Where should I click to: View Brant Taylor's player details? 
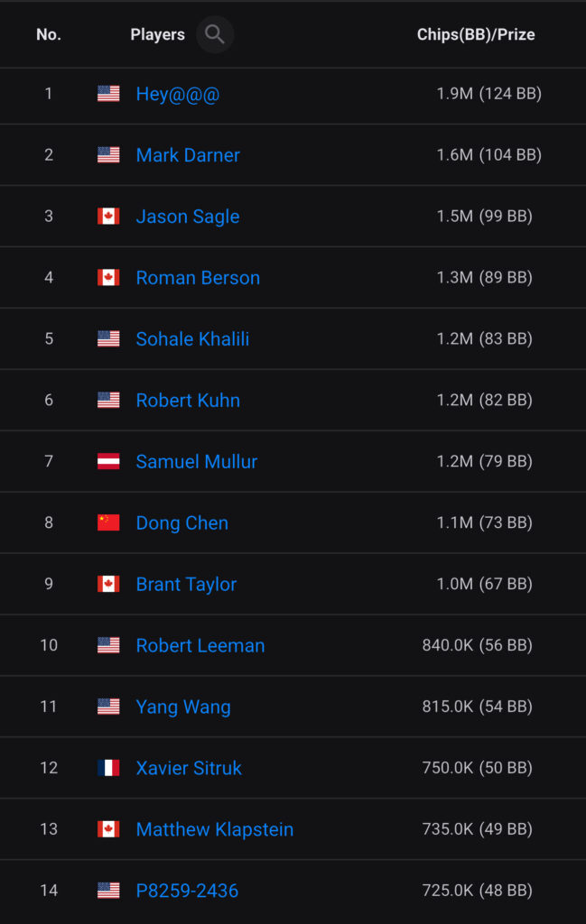(186, 585)
